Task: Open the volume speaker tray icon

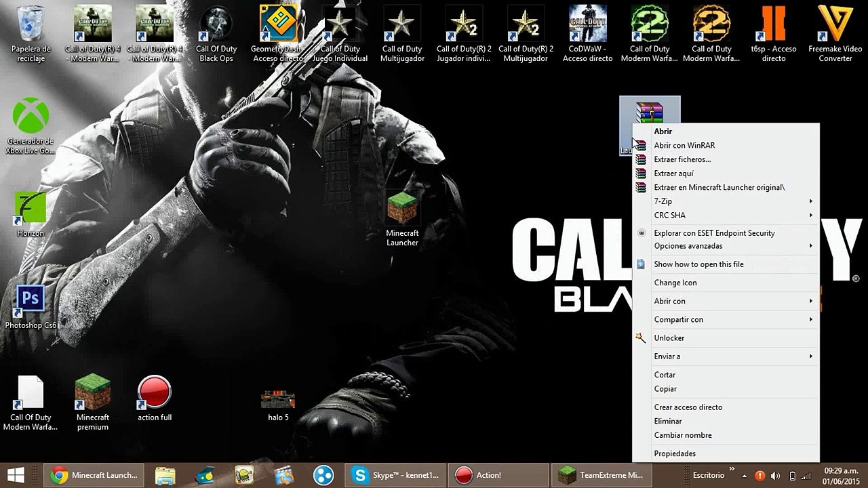Action: (775, 476)
